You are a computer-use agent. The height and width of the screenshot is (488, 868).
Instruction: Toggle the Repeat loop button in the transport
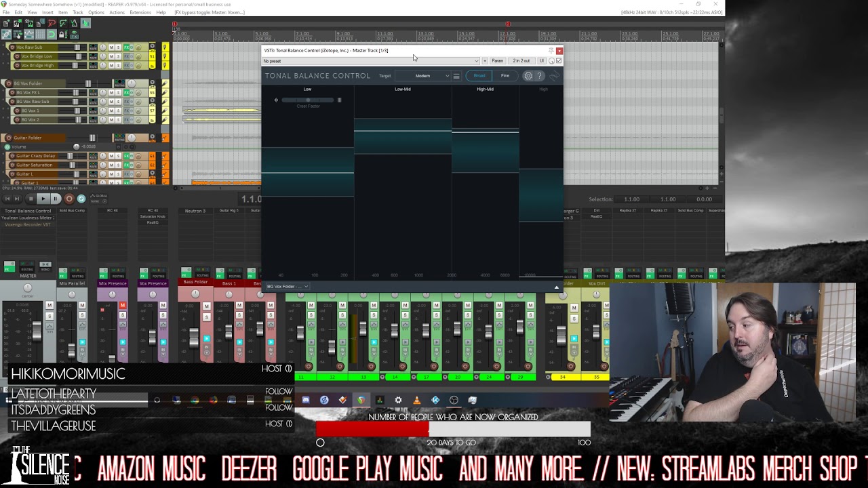(81, 199)
